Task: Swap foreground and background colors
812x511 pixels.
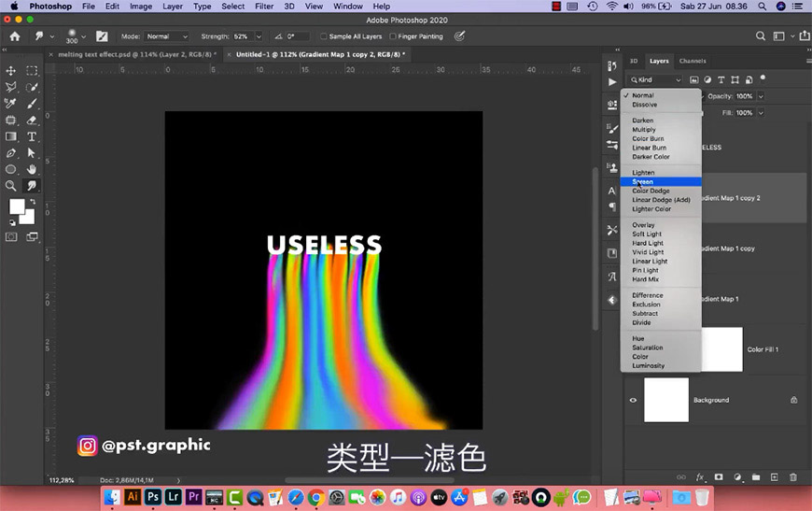Action: click(x=33, y=202)
